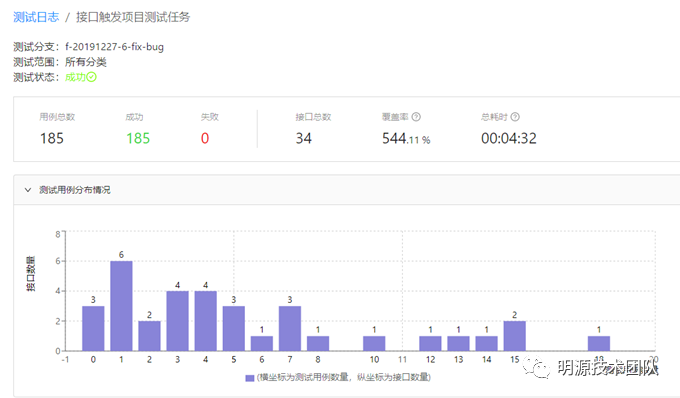Click the 覆盖率 help question icon
The width and height of the screenshot is (680, 398).
pyautogui.click(x=416, y=117)
